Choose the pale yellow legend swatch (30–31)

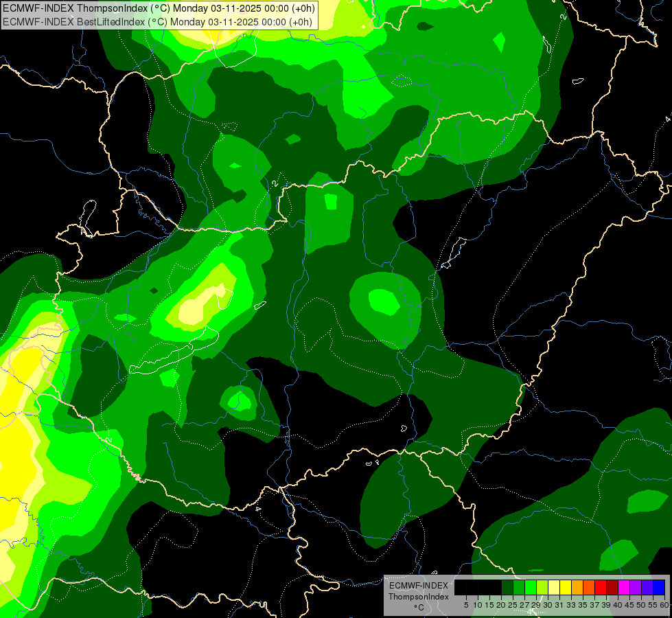tap(554, 587)
